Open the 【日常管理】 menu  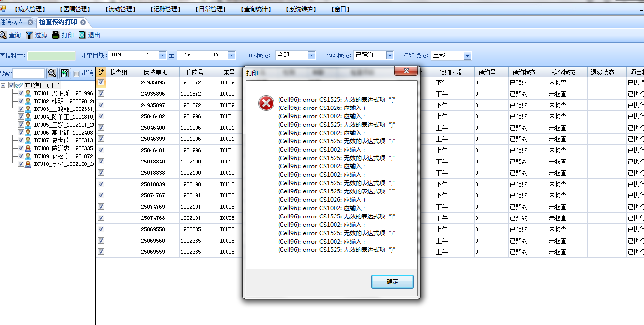click(211, 9)
